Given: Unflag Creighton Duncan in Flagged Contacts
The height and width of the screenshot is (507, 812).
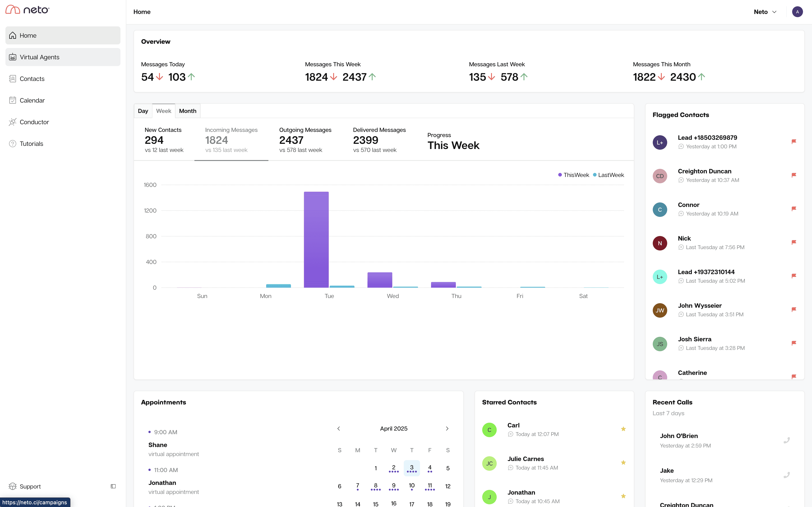Looking at the screenshot, I should pos(794,175).
